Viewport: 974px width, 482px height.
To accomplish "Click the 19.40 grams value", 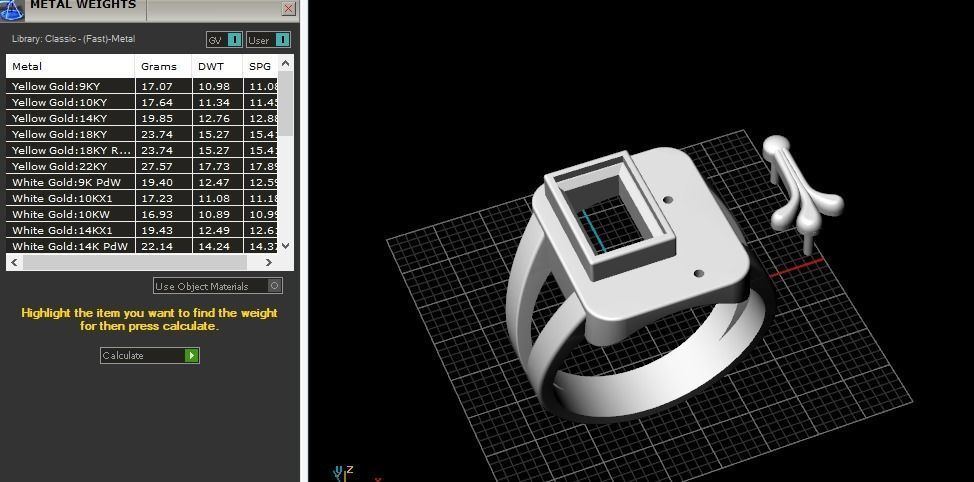I will [x=157, y=183].
